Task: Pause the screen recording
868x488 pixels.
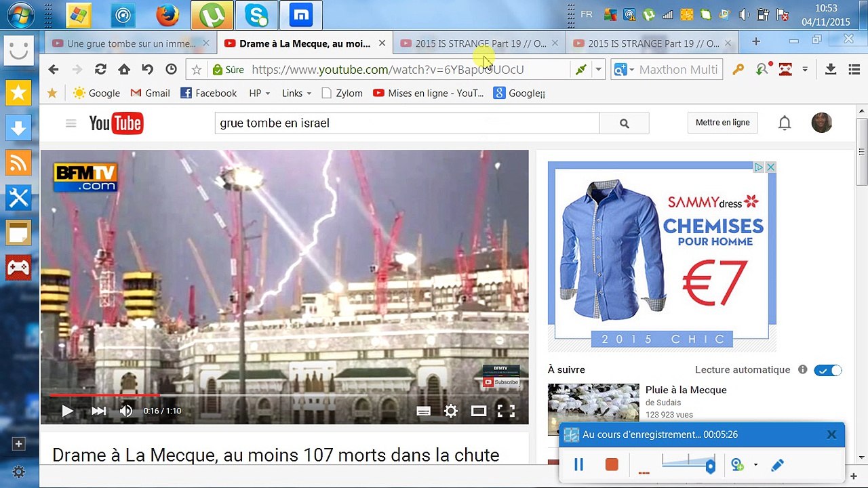Action: click(579, 464)
